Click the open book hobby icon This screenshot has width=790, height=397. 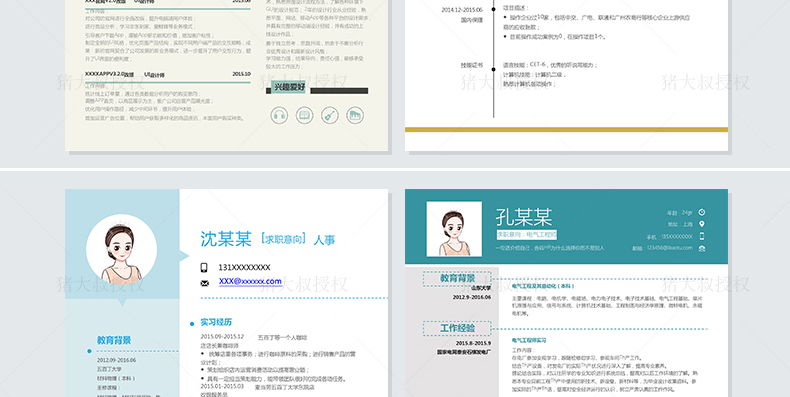(304, 115)
